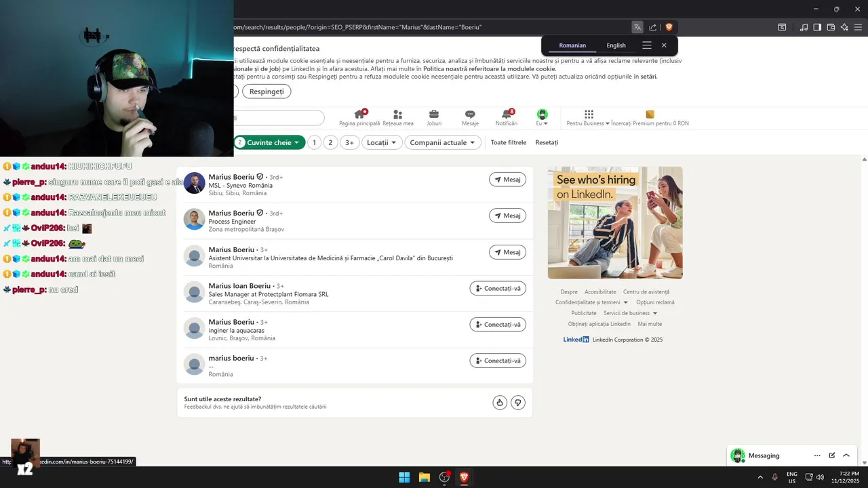Viewport: 868px width, 488px height.
Task: Open lowercase marius boeriu name link
Action: point(231,358)
